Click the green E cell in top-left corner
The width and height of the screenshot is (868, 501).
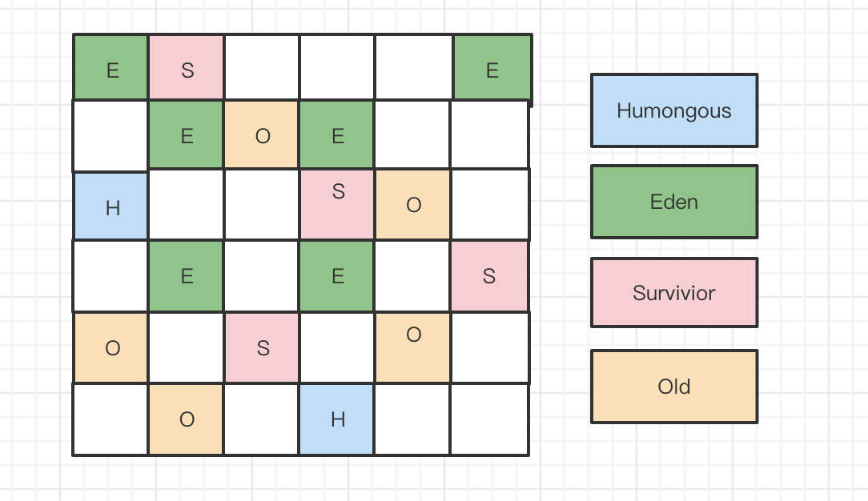click(111, 68)
